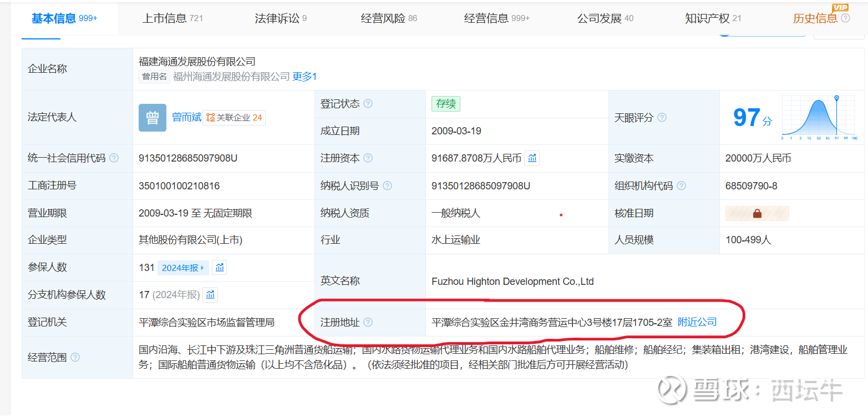Image resolution: width=868 pixels, height=417 pixels.
Task: Open the 纳税人识别号 help icon
Action: (x=387, y=186)
